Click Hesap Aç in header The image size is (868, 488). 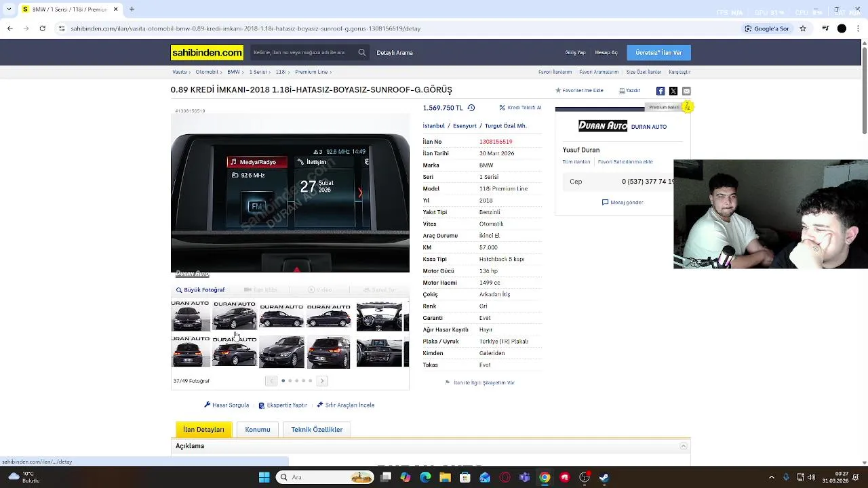[606, 53]
